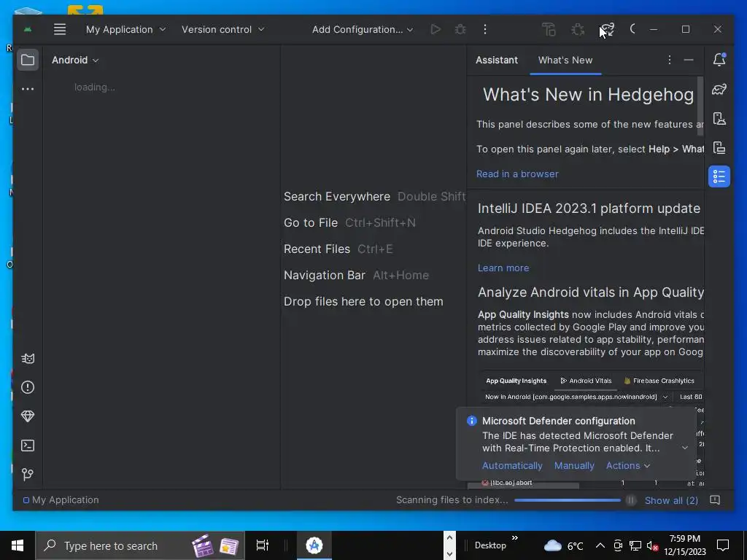Open the Add Configuration dropdown
The image size is (747, 560).
coord(363,29)
